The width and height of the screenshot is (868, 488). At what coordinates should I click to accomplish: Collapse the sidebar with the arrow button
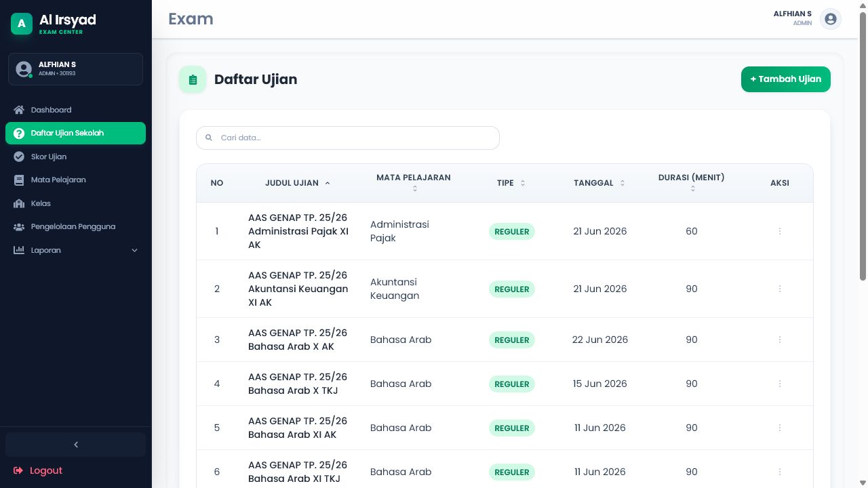[x=76, y=445]
